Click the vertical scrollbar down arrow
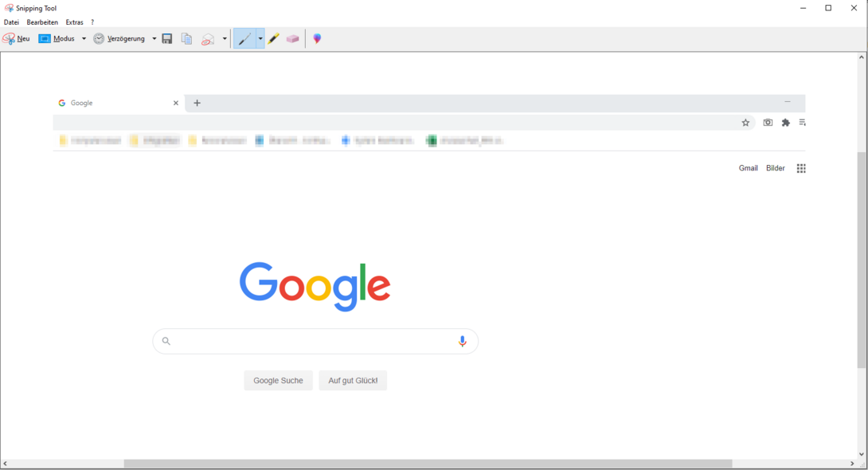The height and width of the screenshot is (470, 868). [862, 455]
